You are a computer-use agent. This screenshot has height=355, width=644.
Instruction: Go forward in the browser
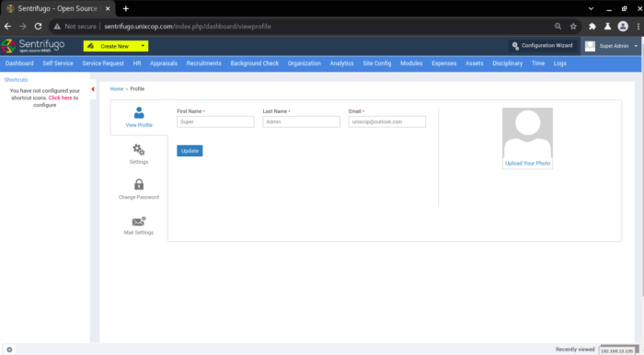(x=23, y=27)
